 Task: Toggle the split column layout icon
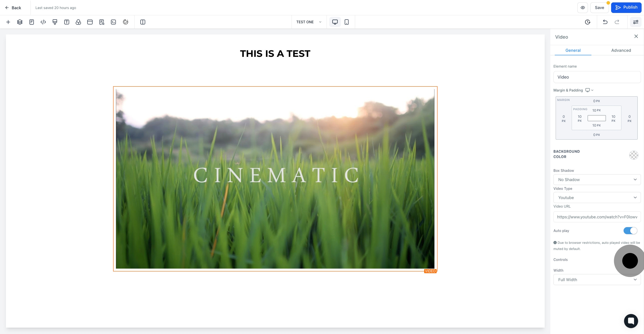(143, 22)
